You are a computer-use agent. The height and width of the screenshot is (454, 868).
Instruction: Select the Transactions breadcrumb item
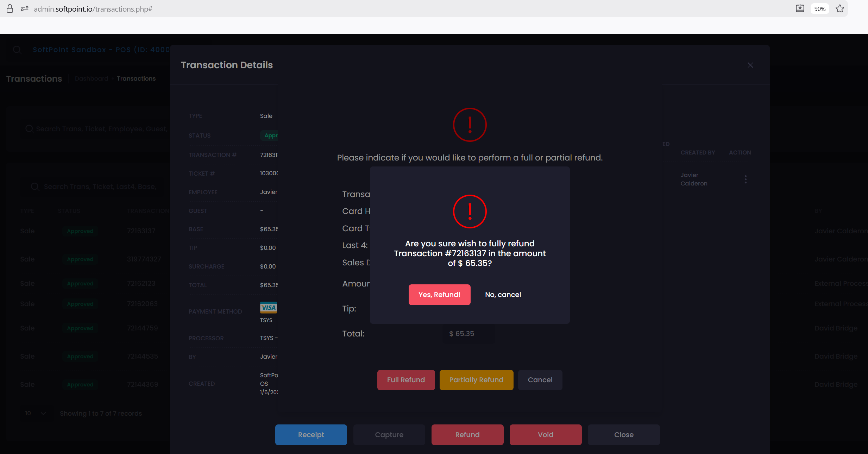click(x=136, y=78)
